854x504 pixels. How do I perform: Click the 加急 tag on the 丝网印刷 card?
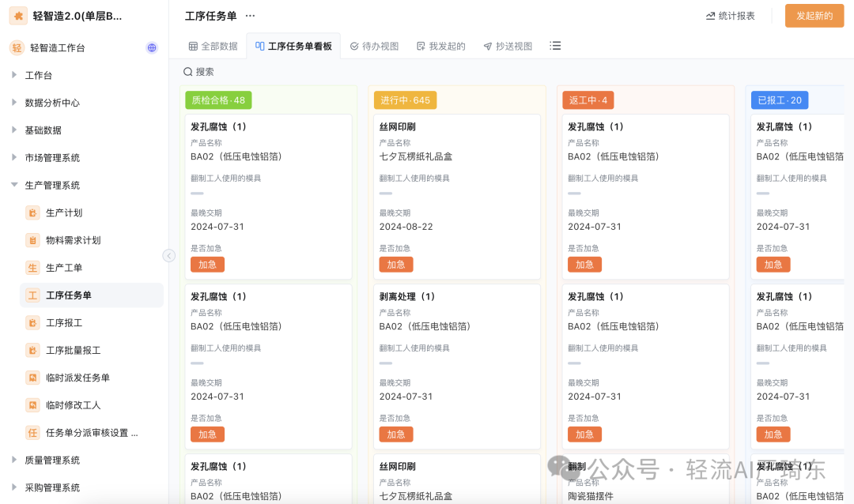click(x=395, y=265)
